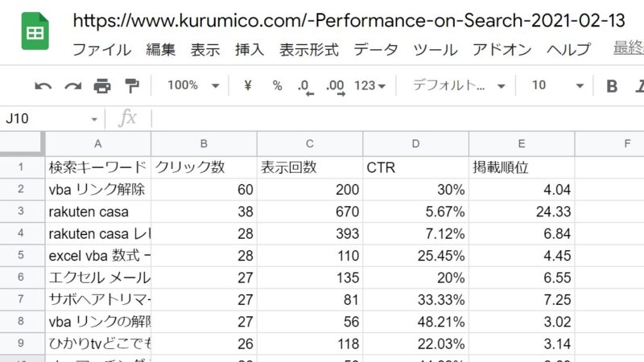
Task: Select column D header
Action: 415,144
